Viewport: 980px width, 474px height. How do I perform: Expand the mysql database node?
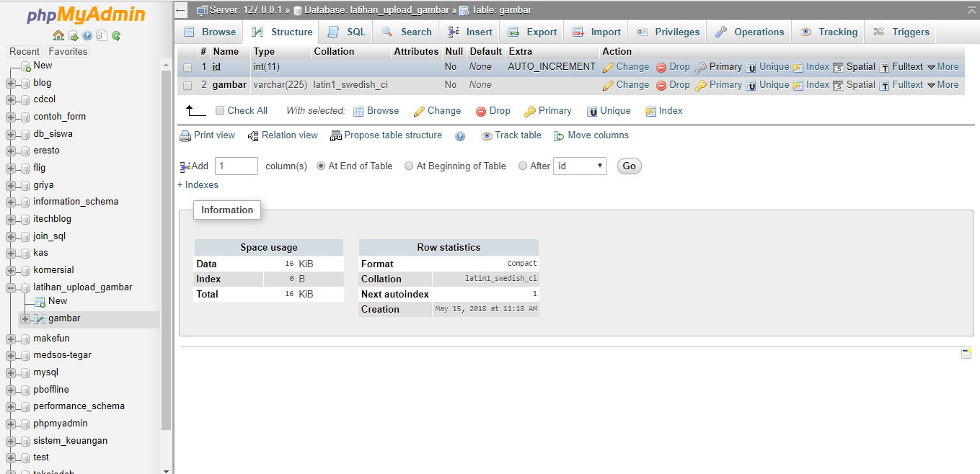coord(10,373)
